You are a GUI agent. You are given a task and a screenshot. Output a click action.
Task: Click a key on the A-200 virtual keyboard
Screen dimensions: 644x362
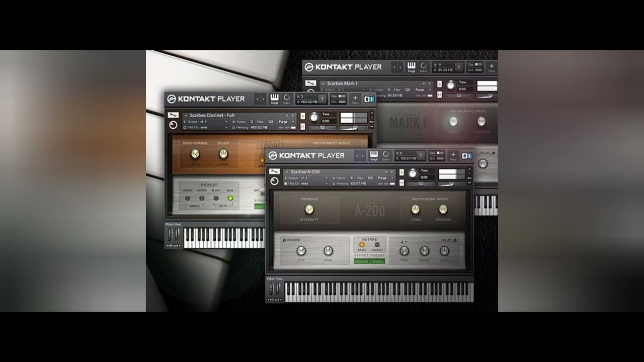(x=379, y=292)
